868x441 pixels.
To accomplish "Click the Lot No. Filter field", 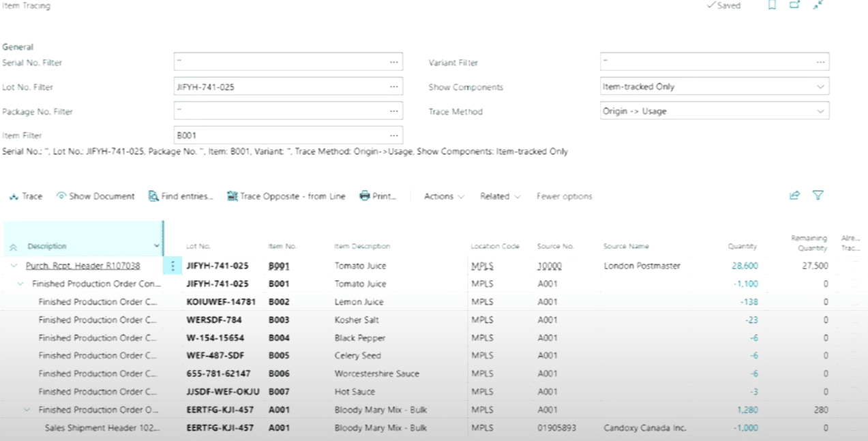I will [x=280, y=87].
